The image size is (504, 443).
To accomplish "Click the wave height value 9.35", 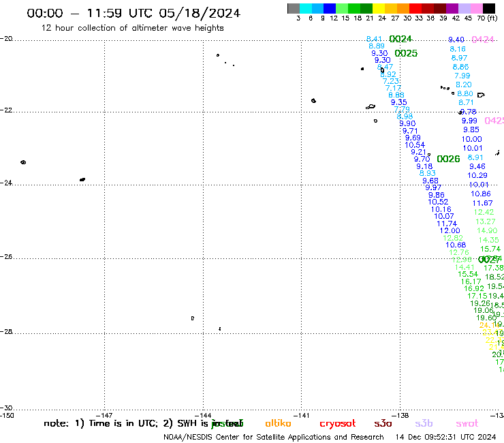I will click(399, 102).
